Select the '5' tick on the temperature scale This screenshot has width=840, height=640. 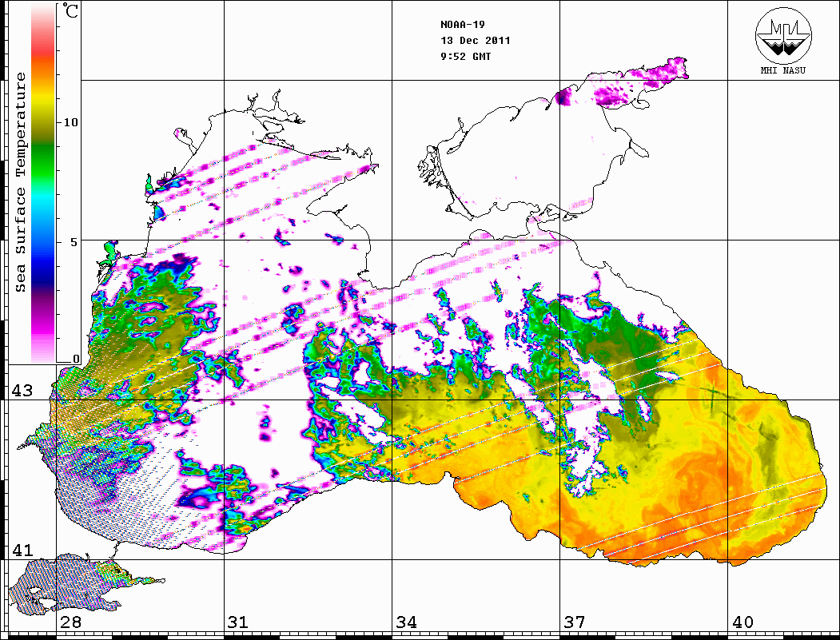point(74,241)
